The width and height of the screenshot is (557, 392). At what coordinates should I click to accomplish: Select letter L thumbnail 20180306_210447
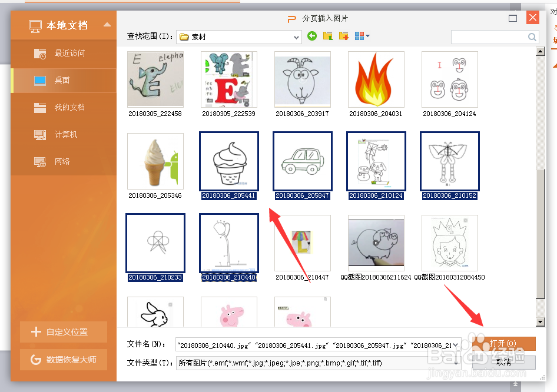(302, 243)
